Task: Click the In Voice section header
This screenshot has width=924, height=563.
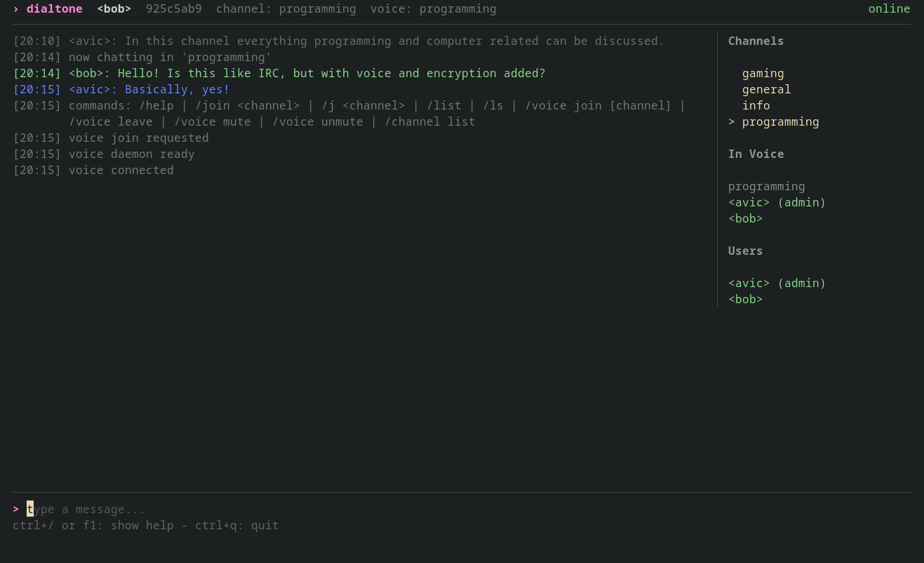Action: coord(756,154)
